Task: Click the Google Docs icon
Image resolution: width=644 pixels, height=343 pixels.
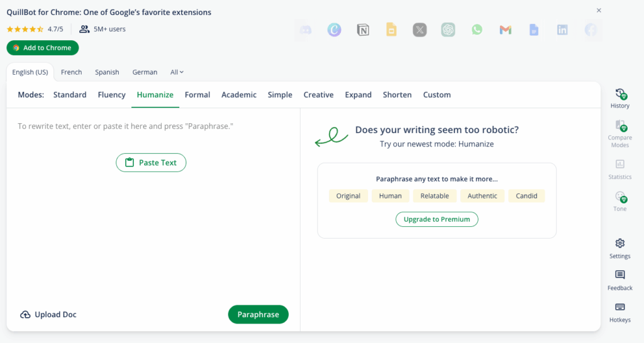Action: pyautogui.click(x=533, y=30)
